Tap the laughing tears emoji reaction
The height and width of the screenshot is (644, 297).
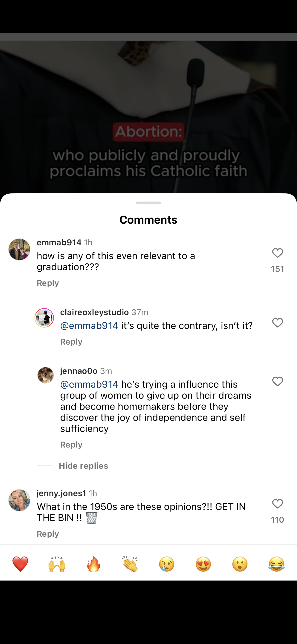277,564
